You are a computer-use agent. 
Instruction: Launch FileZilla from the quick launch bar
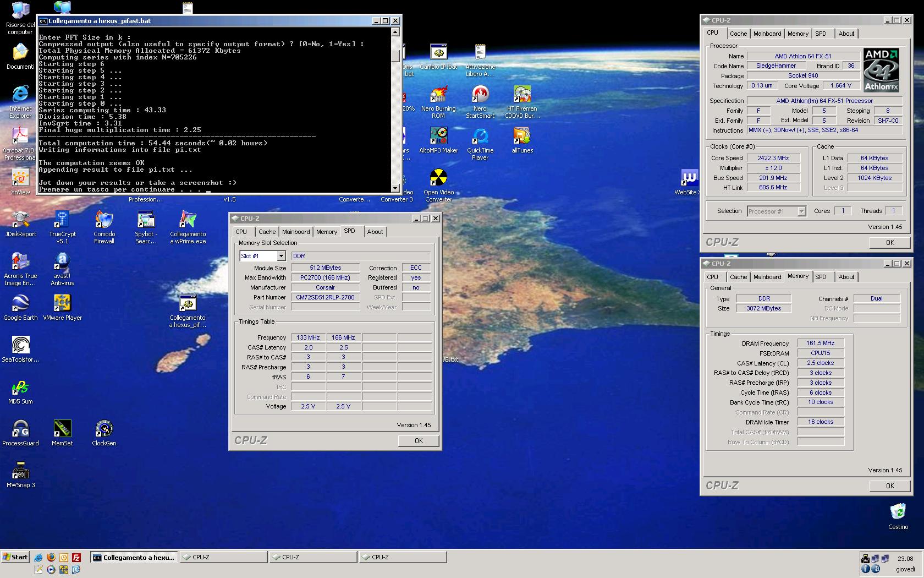(x=76, y=557)
